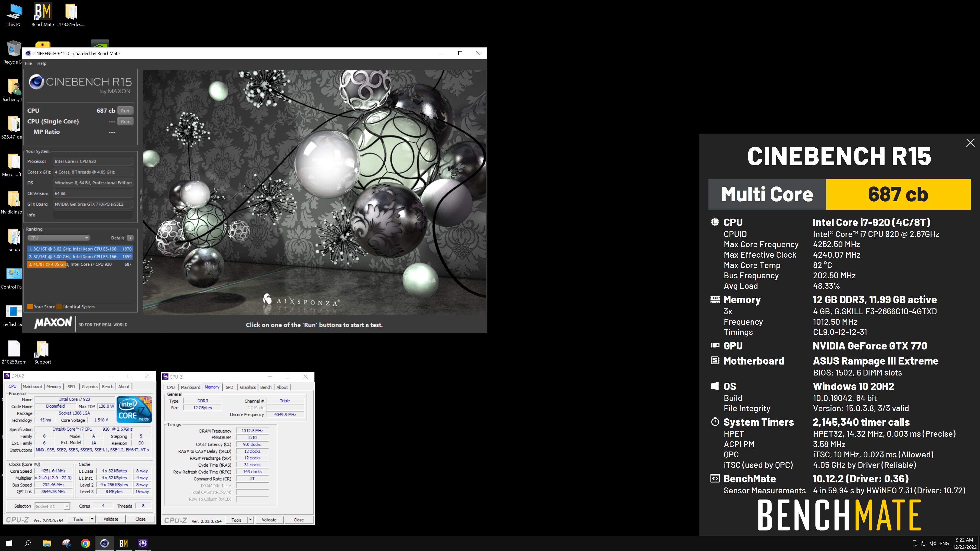The image size is (980, 551).
Task: Switch to Bench tab in left CPU-Z
Action: click(x=108, y=387)
